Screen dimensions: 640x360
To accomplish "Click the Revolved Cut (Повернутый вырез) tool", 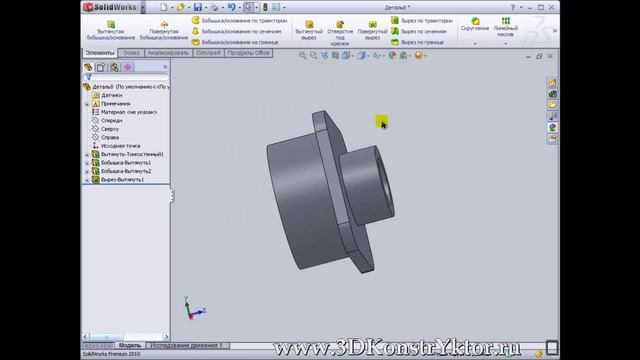I will click(372, 30).
